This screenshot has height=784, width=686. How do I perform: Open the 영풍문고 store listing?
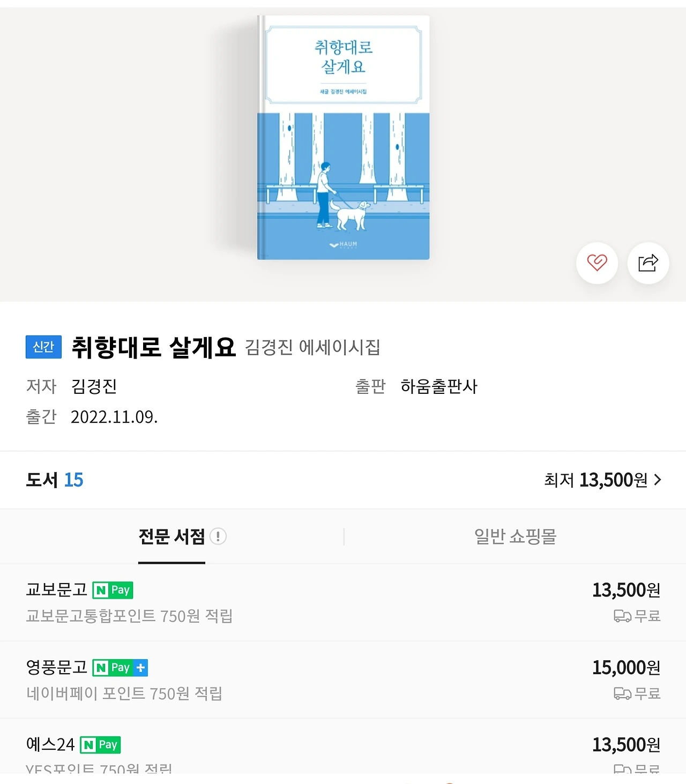(343, 680)
